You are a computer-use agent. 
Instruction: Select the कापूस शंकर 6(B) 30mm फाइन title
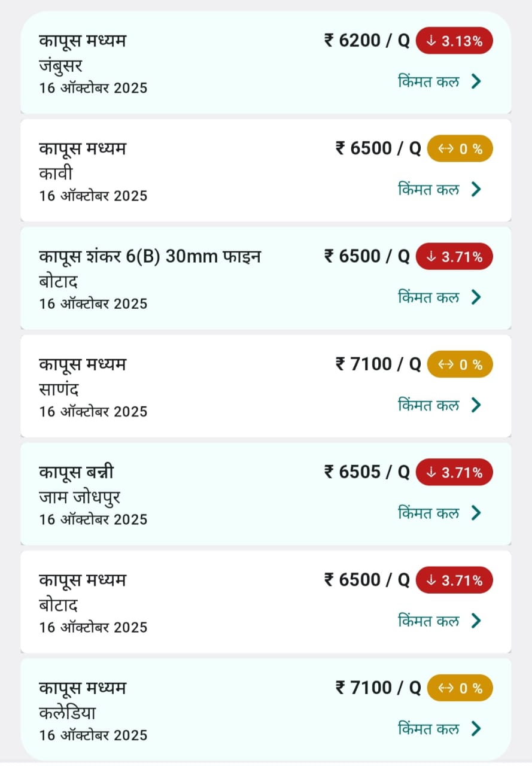(150, 257)
